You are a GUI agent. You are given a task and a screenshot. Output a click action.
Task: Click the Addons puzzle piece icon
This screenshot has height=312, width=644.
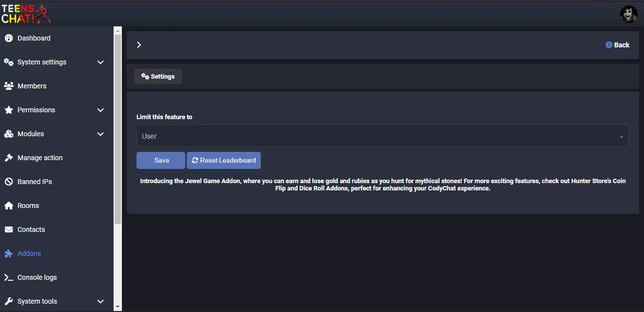click(x=9, y=253)
